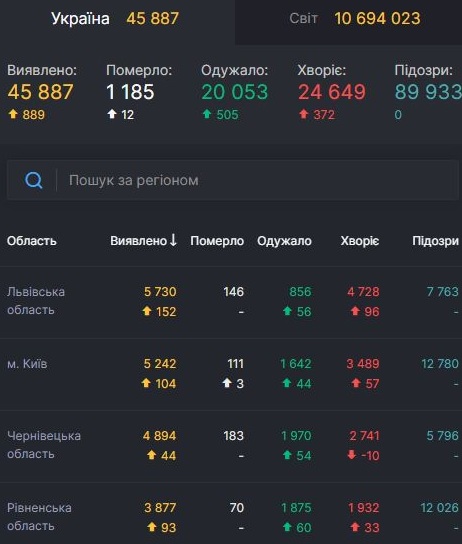Click the blue search magnifier icon
This screenshot has height=544, width=462.
(34, 180)
